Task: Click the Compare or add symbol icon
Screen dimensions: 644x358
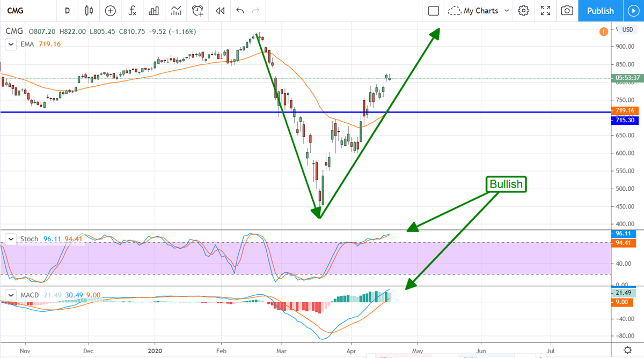Action: 111,11
